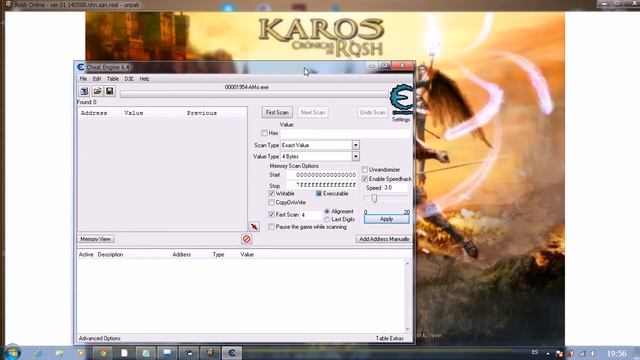Open the Scan Type dropdown

point(356,145)
